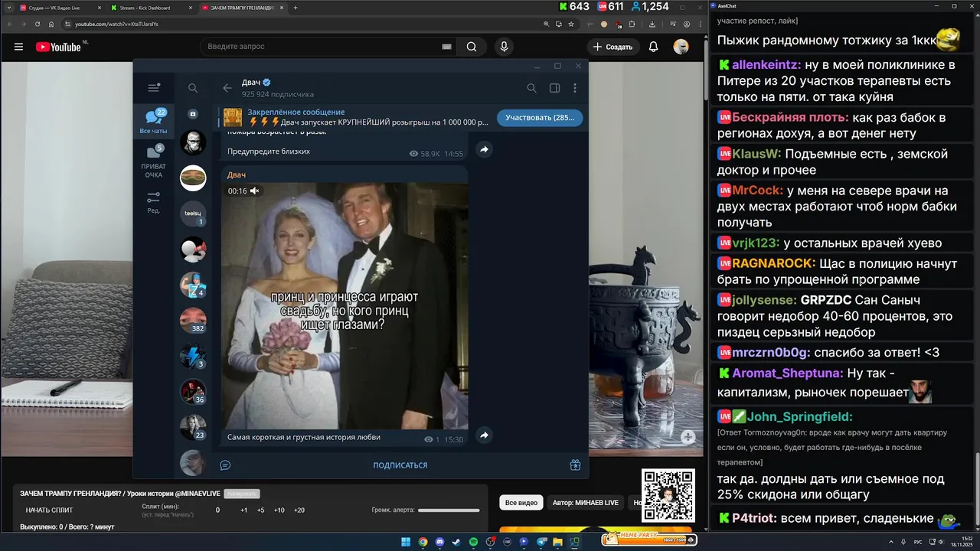Go back from the Двач channel
Image resolution: width=980 pixels, height=551 pixels.
[227, 88]
